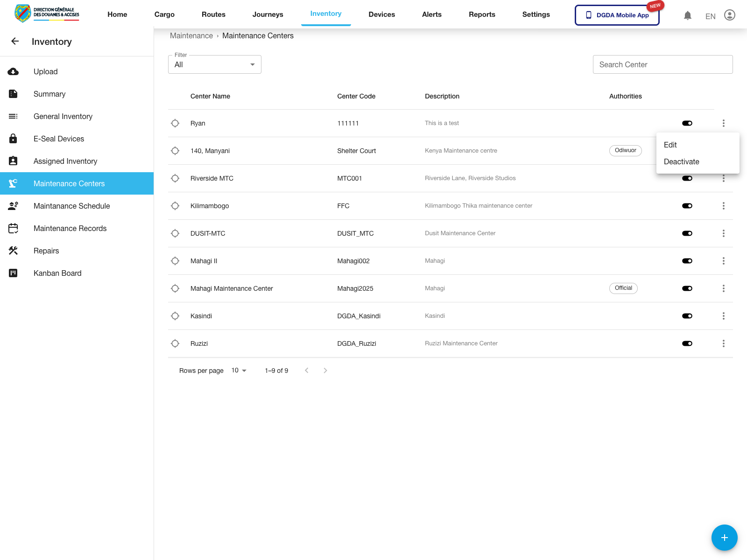Click the DGDA Mobile App button

tap(617, 15)
